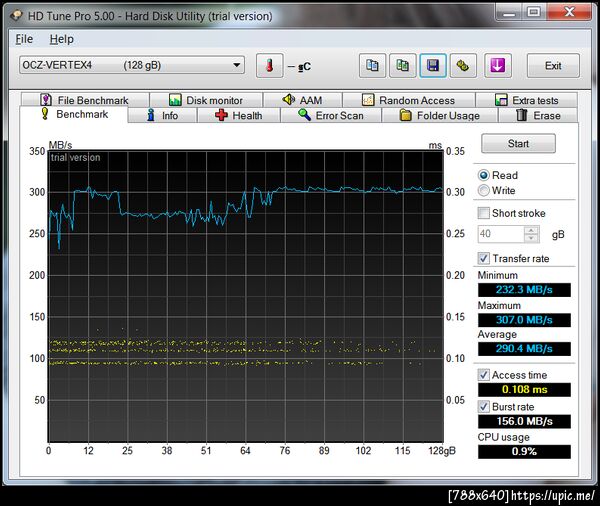Open the Help menu

coord(61,39)
